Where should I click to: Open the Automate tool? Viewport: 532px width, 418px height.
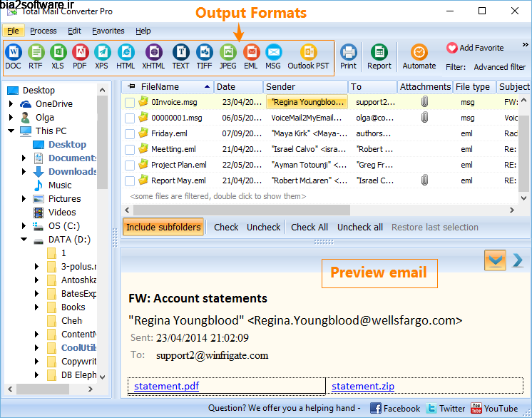419,56
